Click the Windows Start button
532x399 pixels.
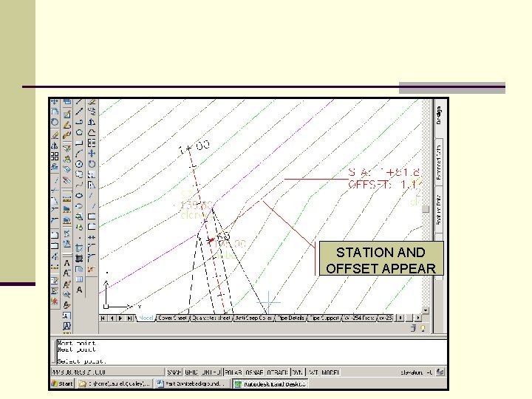pyautogui.click(x=62, y=383)
